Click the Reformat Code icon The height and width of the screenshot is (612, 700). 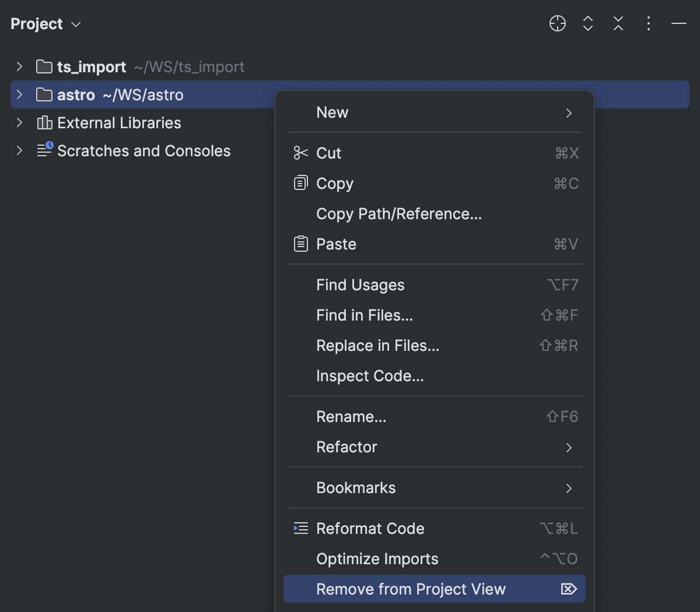[300, 529]
